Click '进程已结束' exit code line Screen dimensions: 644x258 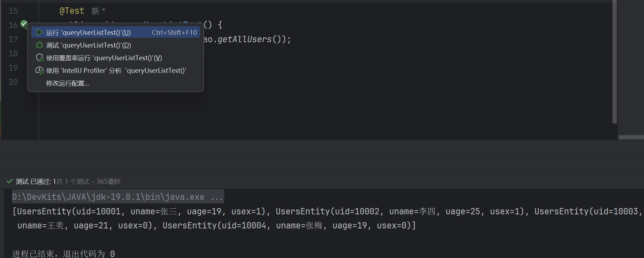pos(63,254)
